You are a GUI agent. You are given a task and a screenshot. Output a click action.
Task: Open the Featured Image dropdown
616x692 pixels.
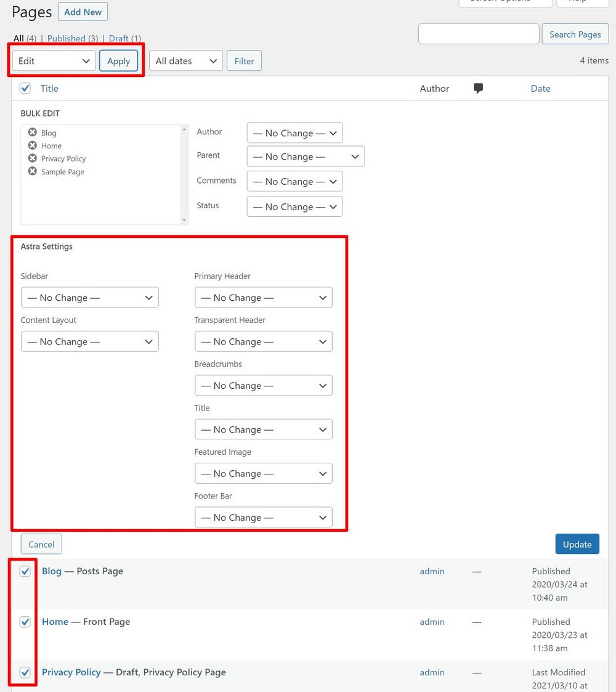point(264,473)
